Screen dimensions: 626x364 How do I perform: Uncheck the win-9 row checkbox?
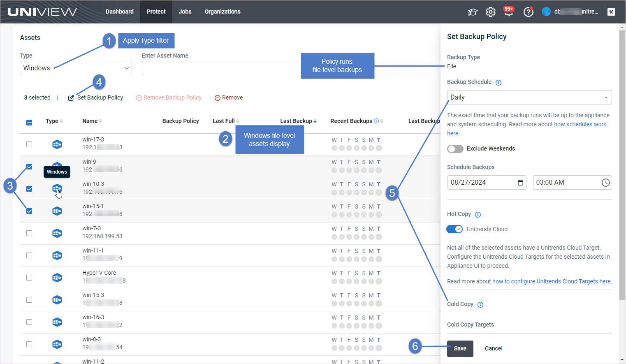(x=29, y=167)
